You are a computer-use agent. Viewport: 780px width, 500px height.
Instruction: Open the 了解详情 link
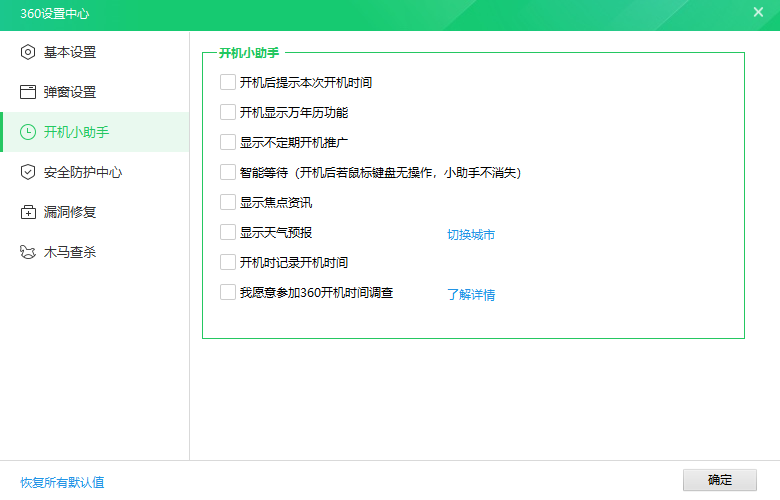point(471,295)
